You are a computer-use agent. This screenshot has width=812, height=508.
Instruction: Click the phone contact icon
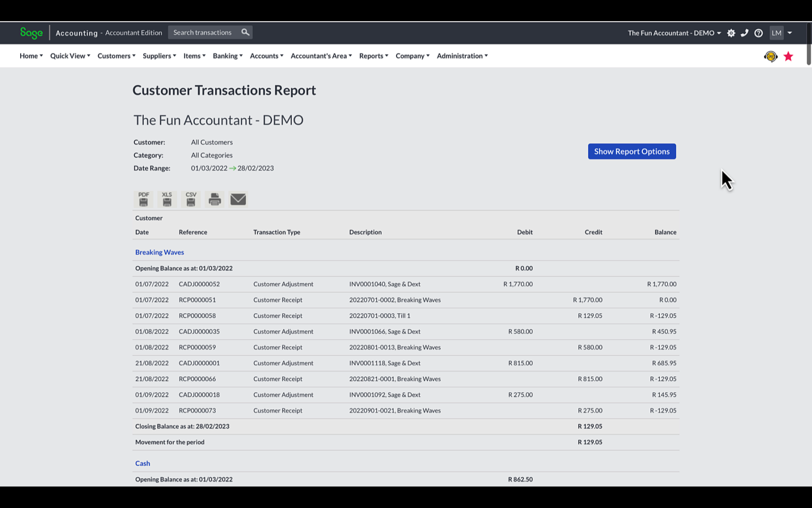(745, 33)
